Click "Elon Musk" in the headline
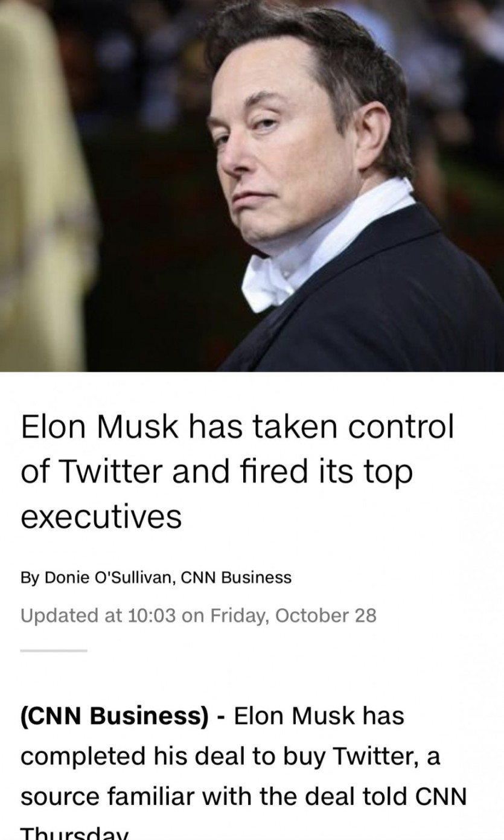The width and height of the screenshot is (504, 840). 94,428
